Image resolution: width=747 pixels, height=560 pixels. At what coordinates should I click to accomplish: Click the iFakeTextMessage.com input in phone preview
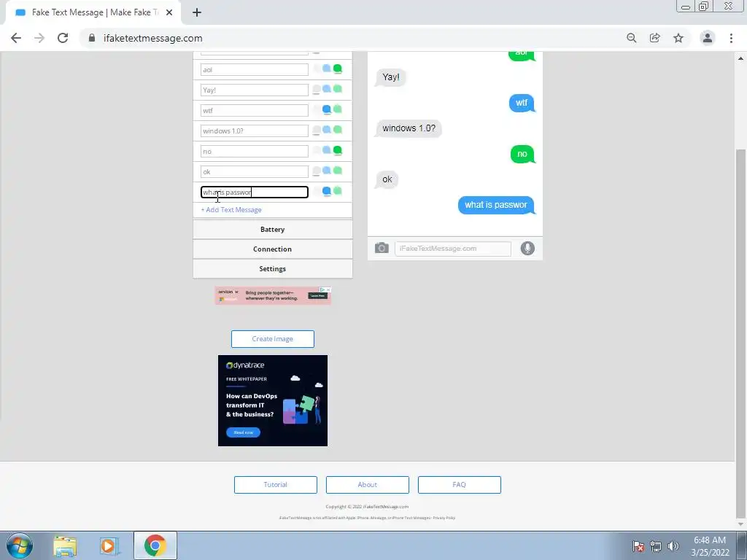(x=452, y=249)
